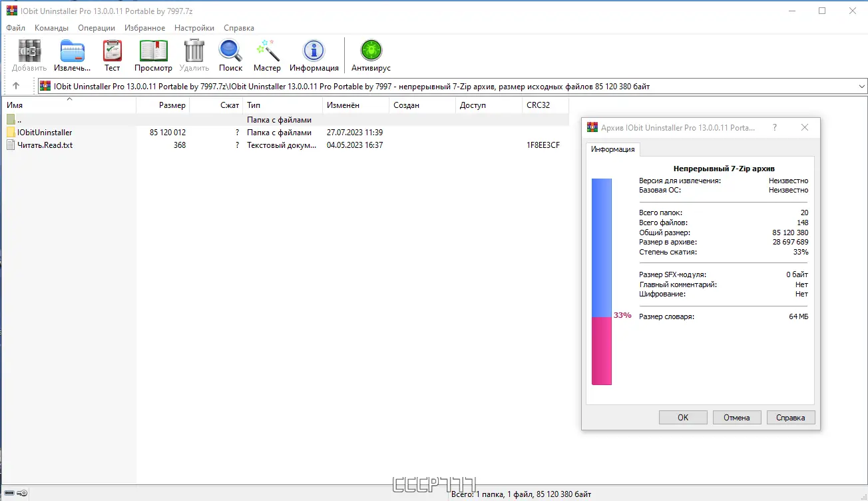Click the up arrow to parent folder

point(15,85)
